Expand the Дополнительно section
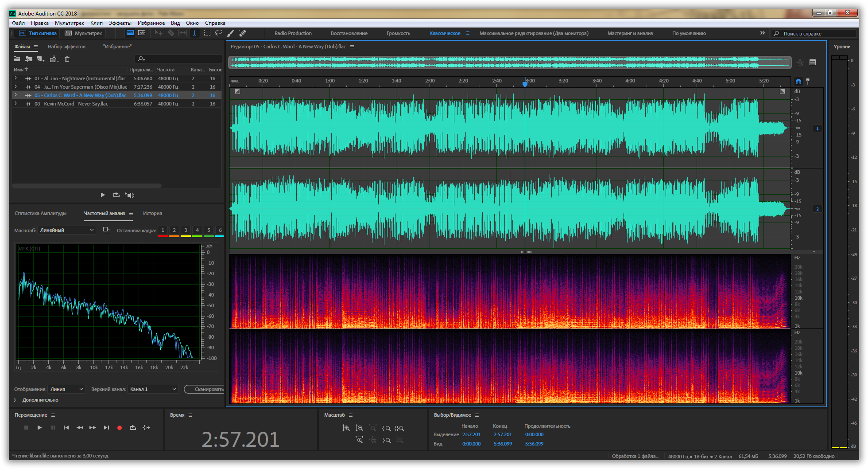Image resolution: width=868 pixels, height=469 pixels. point(15,400)
